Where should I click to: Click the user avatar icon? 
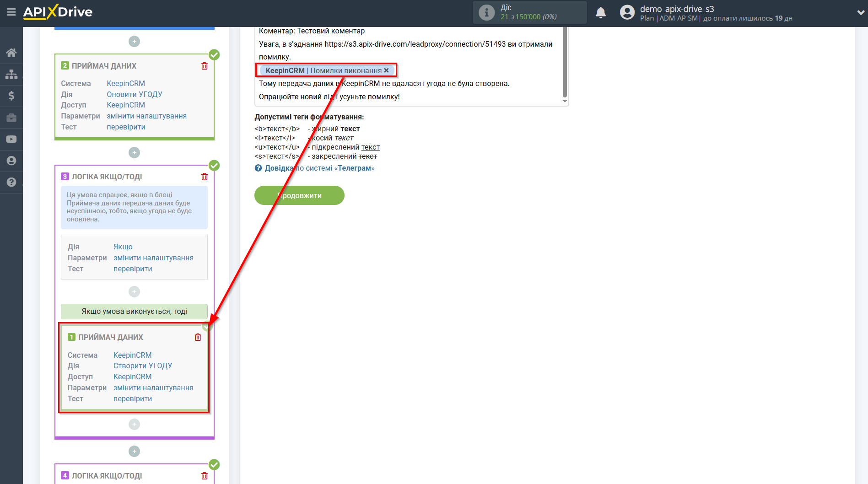coord(627,12)
